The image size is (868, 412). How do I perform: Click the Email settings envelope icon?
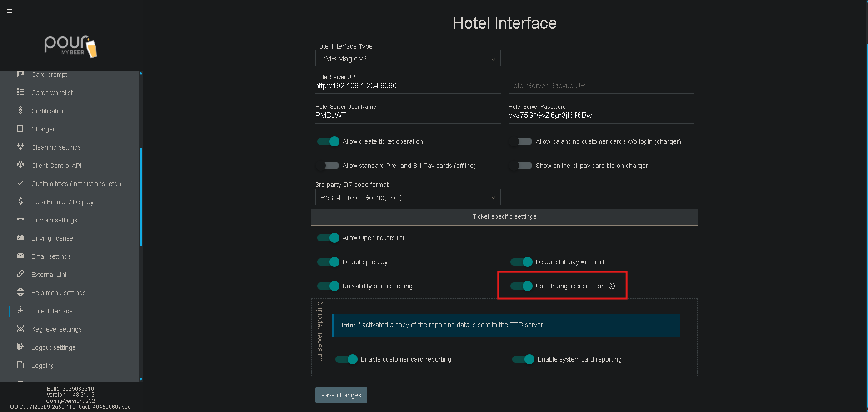(20, 256)
